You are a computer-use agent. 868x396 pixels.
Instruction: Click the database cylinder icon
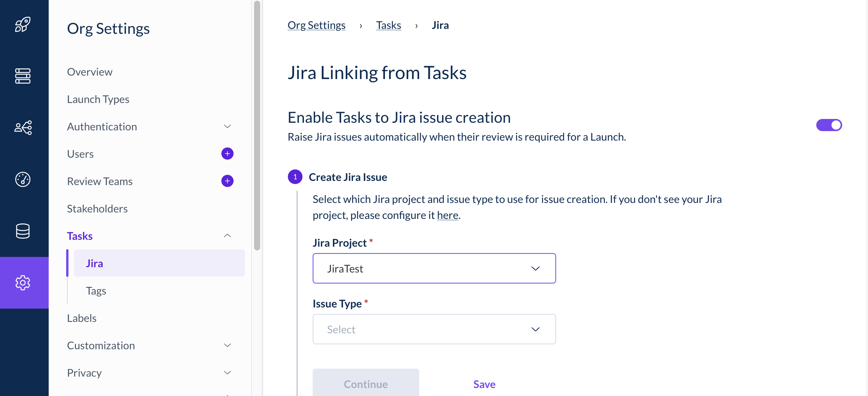tap(23, 231)
